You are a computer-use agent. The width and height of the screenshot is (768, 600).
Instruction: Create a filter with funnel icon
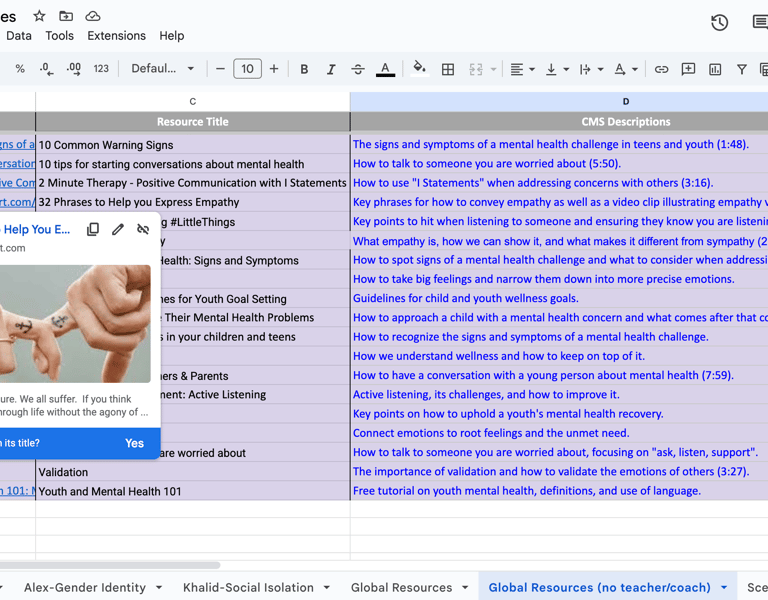742,69
